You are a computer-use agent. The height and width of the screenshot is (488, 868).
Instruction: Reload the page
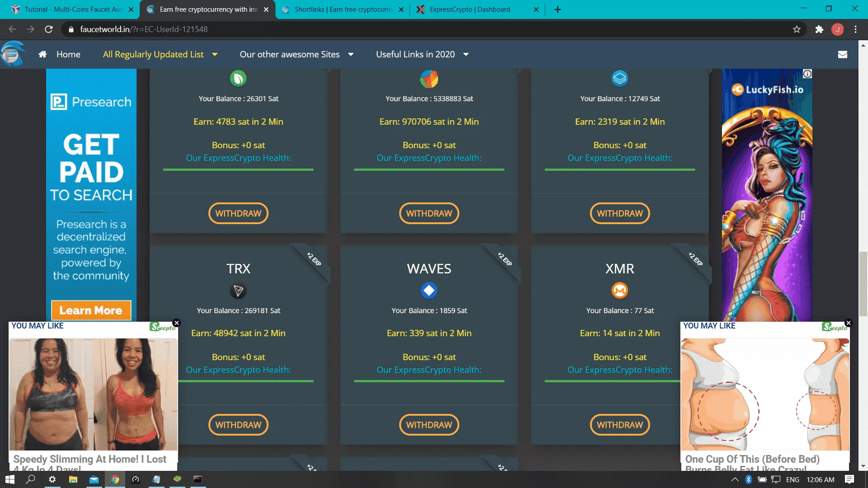coord(49,29)
